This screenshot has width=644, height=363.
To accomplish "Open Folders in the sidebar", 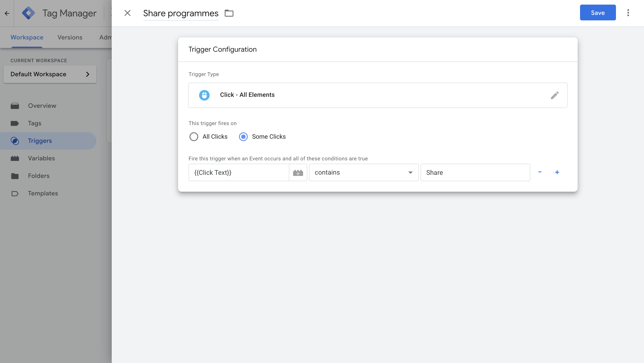I will tap(48, 176).
